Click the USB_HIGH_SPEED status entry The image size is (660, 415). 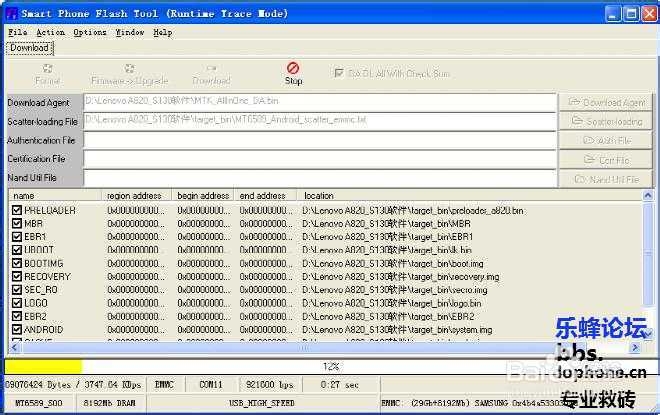tap(262, 403)
